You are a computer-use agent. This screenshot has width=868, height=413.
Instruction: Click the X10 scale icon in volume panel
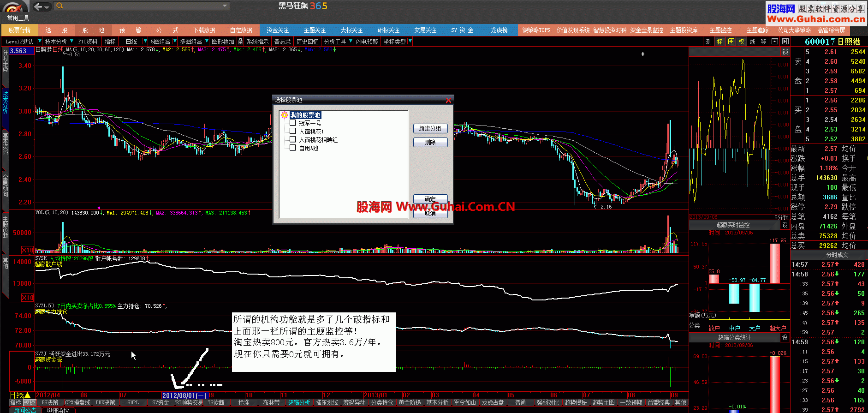(28, 250)
